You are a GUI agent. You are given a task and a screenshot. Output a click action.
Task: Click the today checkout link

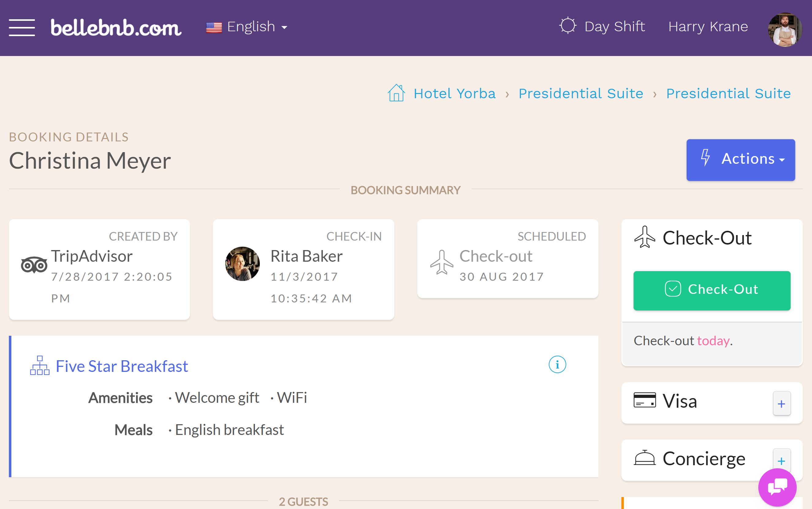[713, 340]
